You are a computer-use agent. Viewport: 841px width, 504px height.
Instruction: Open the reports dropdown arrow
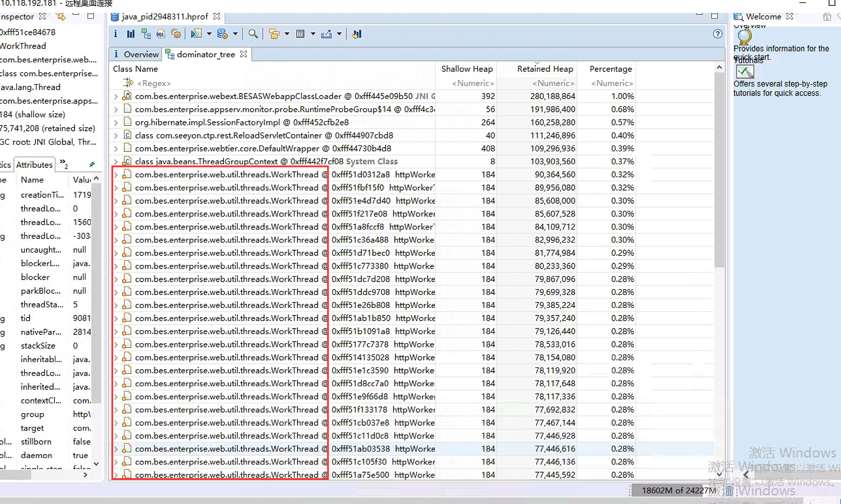209,34
